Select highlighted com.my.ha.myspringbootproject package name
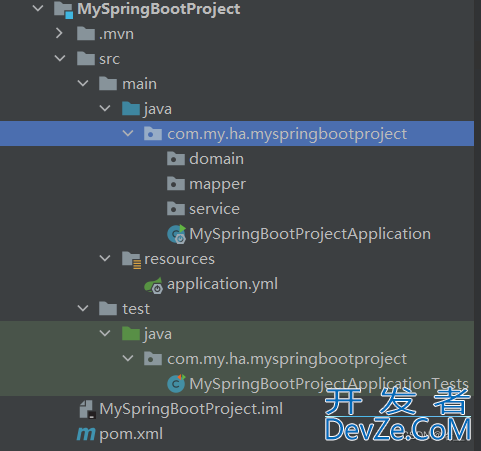 click(x=287, y=134)
